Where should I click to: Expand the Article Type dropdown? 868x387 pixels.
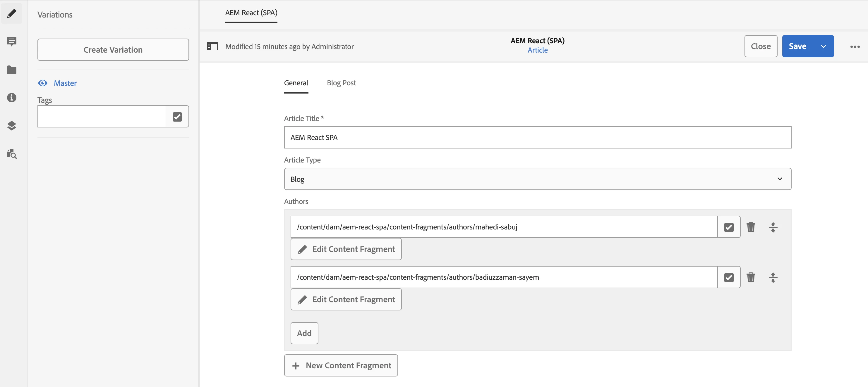[x=537, y=179]
